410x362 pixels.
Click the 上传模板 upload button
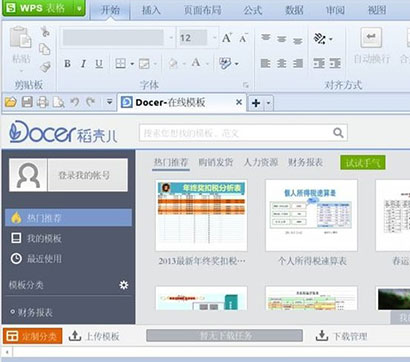(x=94, y=336)
